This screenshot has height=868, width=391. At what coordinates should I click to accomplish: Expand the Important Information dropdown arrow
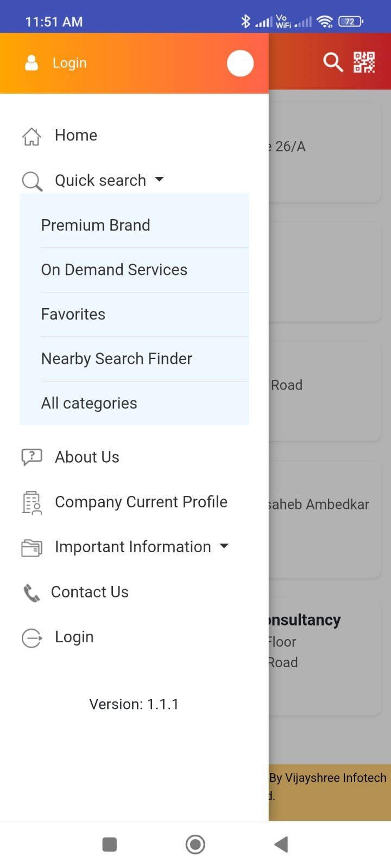coord(224,546)
